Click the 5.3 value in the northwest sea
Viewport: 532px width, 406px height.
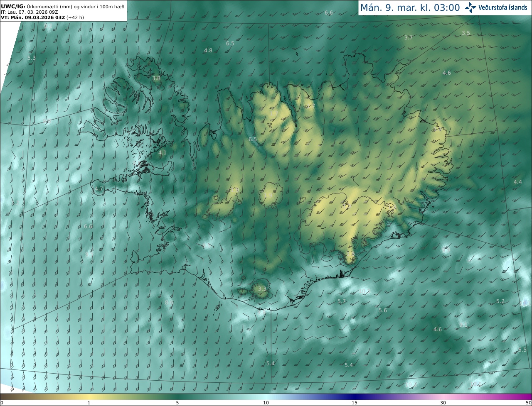click(32, 58)
